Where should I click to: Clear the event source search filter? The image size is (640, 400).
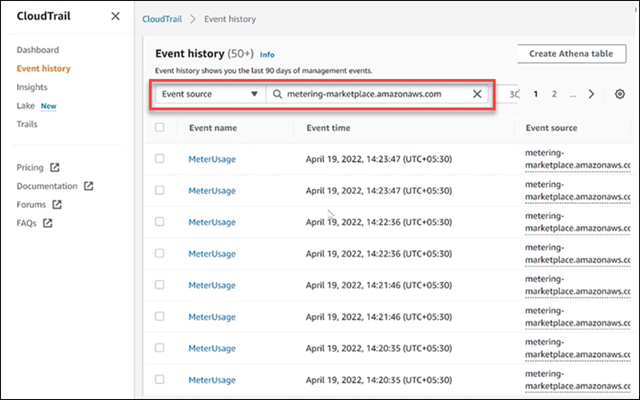coord(477,94)
